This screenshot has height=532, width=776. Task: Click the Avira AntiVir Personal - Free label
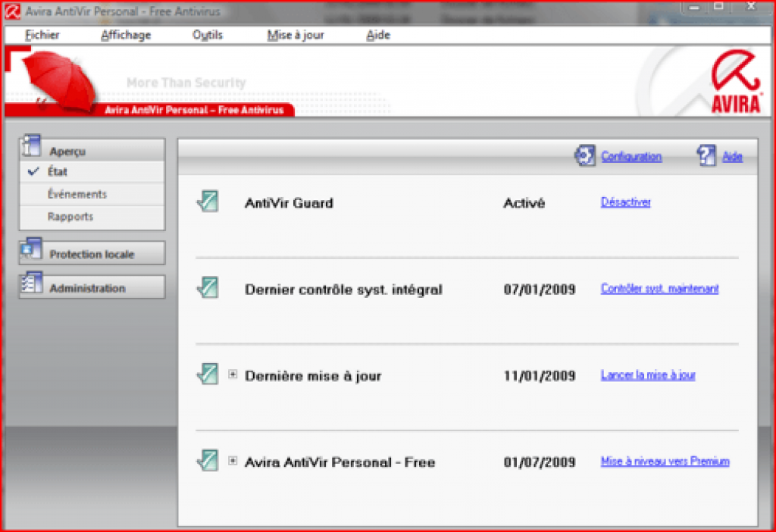click(340, 462)
